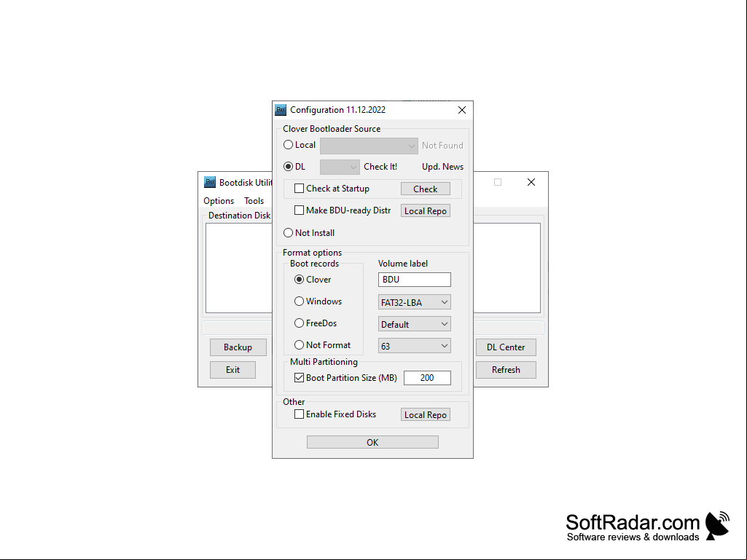The width and height of the screenshot is (747, 560).
Task: Click the Check button
Action: (x=426, y=189)
